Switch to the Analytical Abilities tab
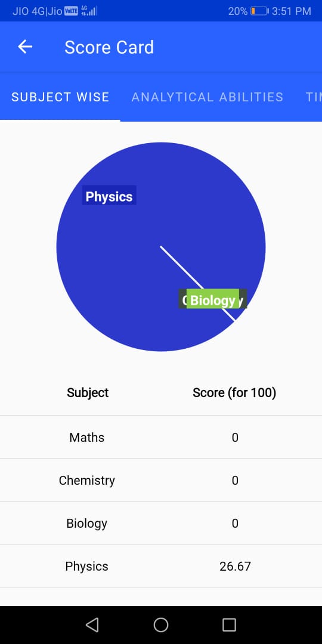This screenshot has height=644, width=322. click(x=208, y=97)
